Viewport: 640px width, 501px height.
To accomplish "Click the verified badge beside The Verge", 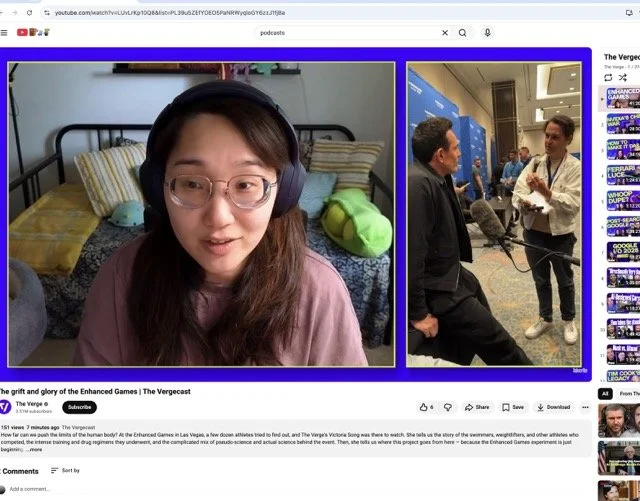I will tap(46, 404).
